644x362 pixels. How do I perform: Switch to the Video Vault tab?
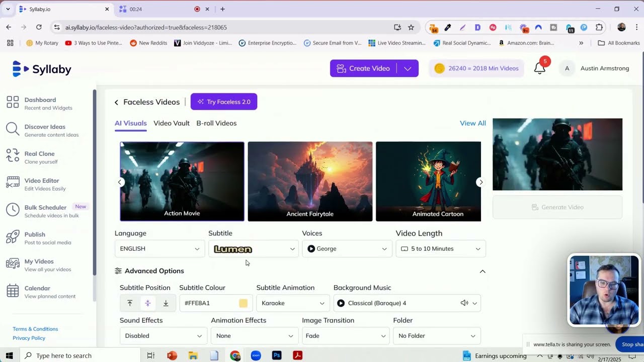point(171,123)
